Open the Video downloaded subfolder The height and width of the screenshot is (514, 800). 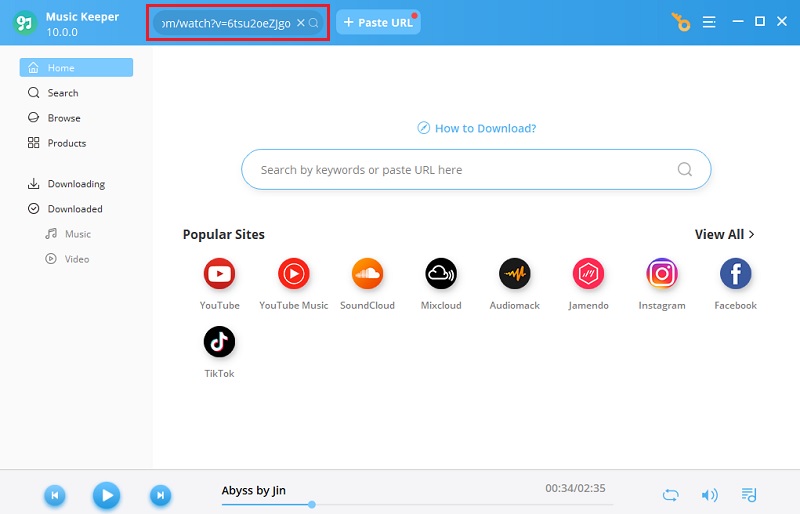click(67, 259)
